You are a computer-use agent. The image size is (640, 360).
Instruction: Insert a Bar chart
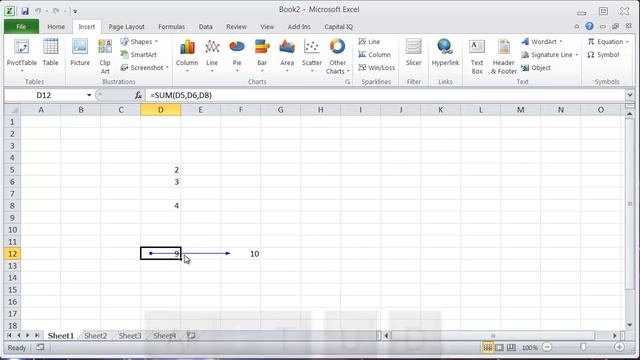pos(262,56)
